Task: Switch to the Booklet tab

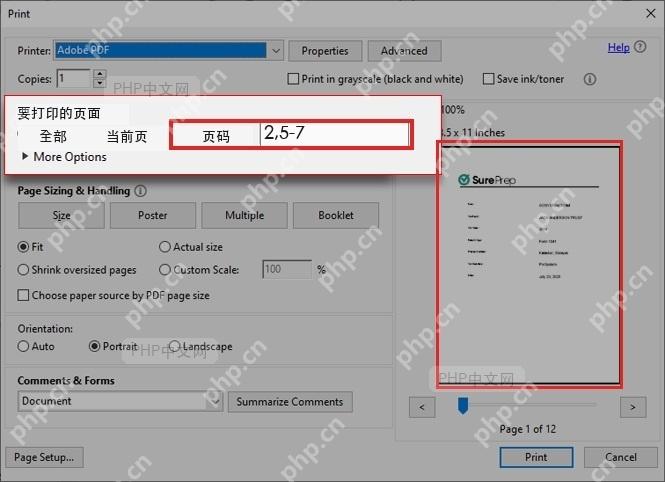Action: [336, 215]
